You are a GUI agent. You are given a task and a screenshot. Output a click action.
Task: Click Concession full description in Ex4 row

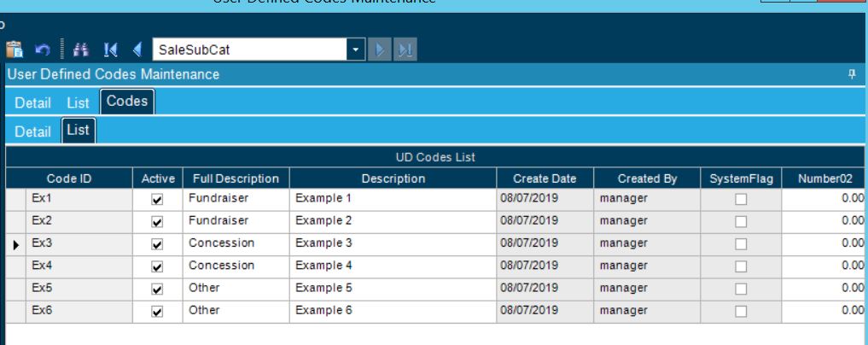[x=236, y=267]
